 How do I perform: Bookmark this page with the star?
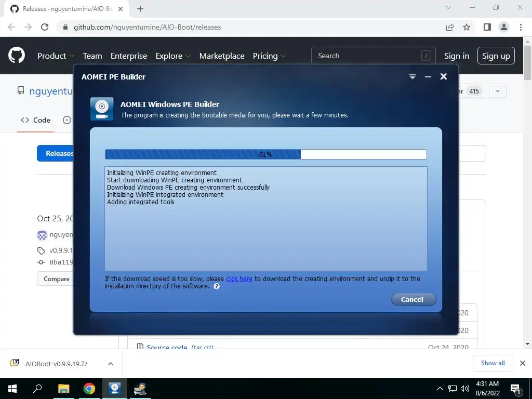pyautogui.click(x=467, y=27)
